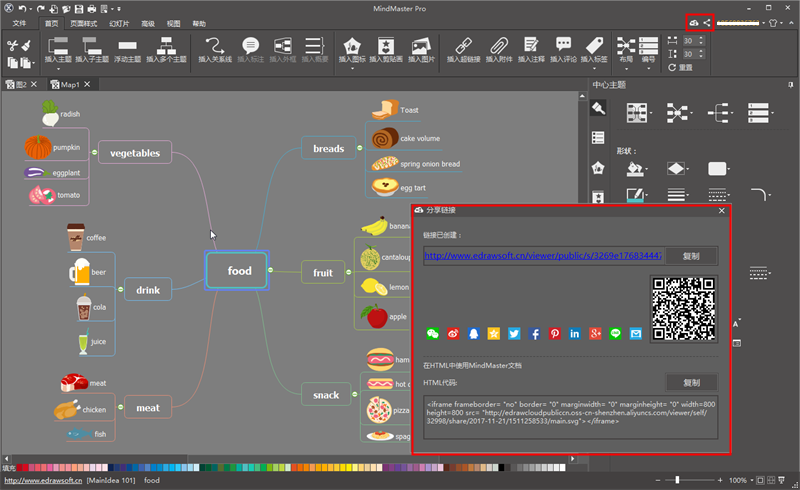Click the 重置 reset button in the ribbon
The image size is (800, 490).
tap(681, 67)
